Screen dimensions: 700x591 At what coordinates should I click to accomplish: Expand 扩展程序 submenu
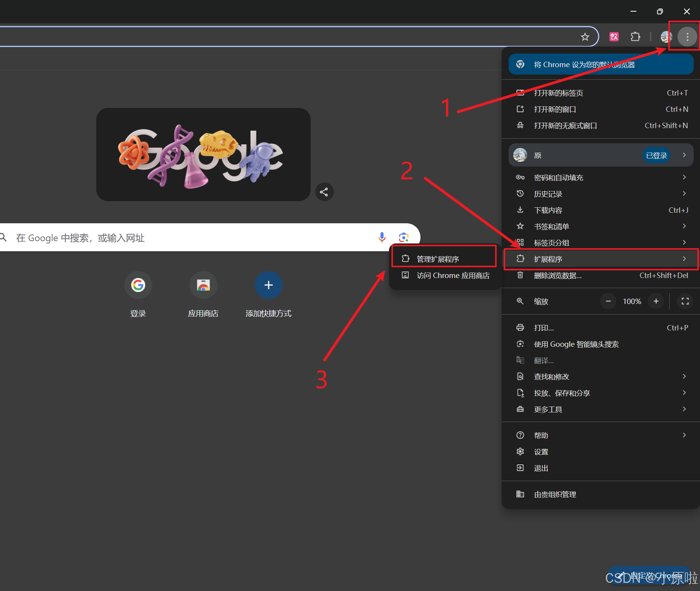tap(601, 259)
